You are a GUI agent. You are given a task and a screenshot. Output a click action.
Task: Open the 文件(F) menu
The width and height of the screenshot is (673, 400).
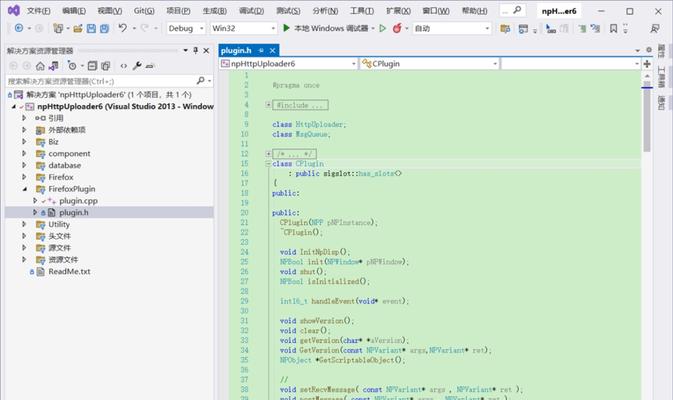38,11
